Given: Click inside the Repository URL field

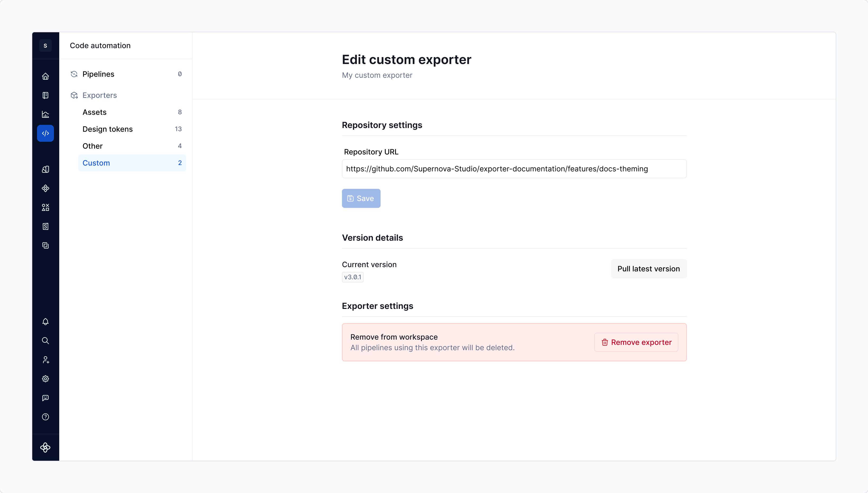Looking at the screenshot, I should pos(514,169).
